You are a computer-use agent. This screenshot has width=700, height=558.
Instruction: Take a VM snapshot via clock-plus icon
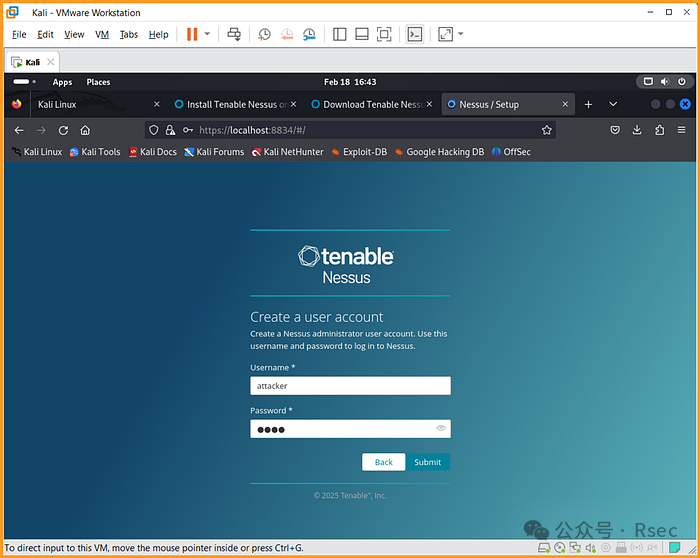coord(264,34)
